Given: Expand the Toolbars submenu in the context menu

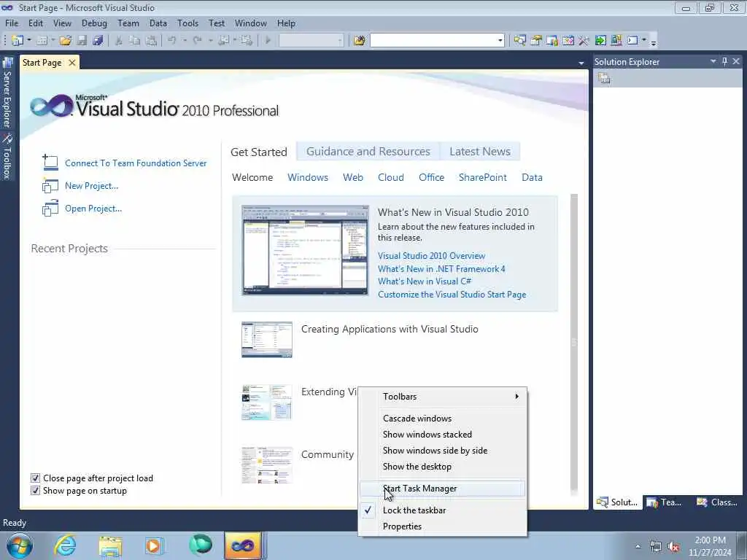Looking at the screenshot, I should [443, 396].
